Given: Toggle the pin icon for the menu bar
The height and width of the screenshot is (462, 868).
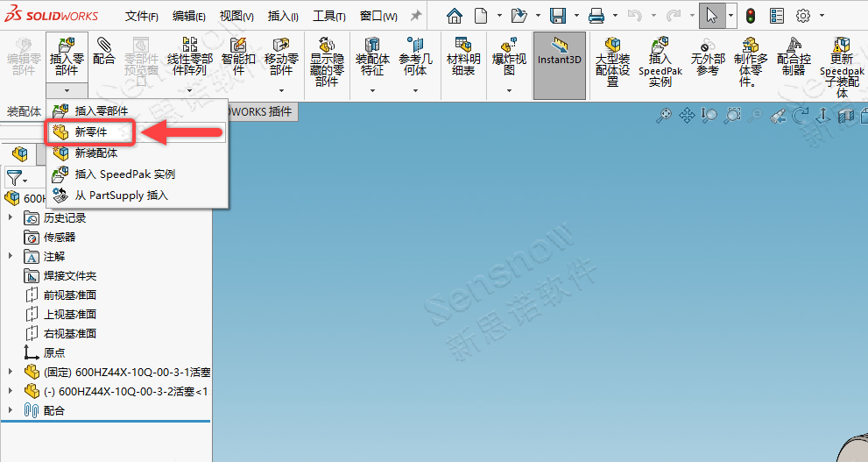Looking at the screenshot, I should coord(416,16).
